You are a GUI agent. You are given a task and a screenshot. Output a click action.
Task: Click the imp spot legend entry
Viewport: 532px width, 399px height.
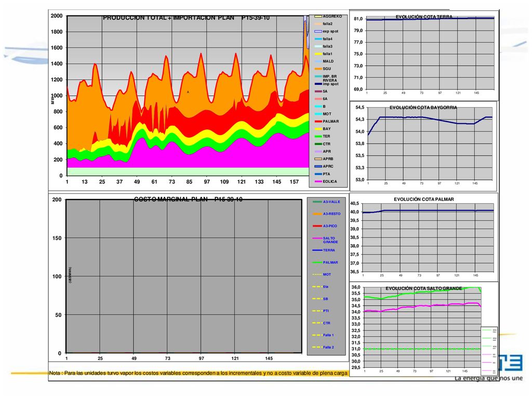click(x=326, y=84)
